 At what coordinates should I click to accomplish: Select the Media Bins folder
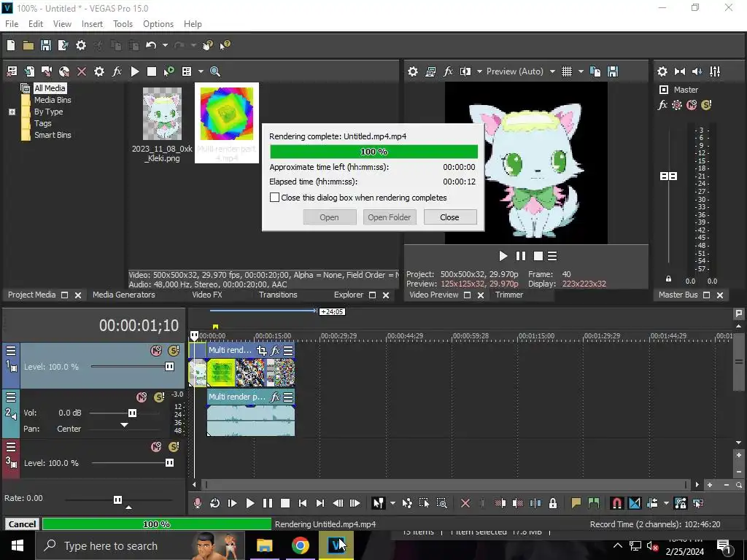pos(53,100)
